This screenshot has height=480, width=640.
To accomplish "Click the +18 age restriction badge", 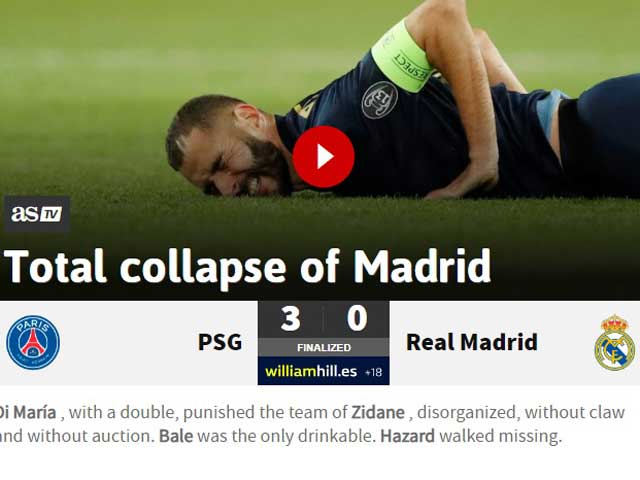I will pos(373,372).
